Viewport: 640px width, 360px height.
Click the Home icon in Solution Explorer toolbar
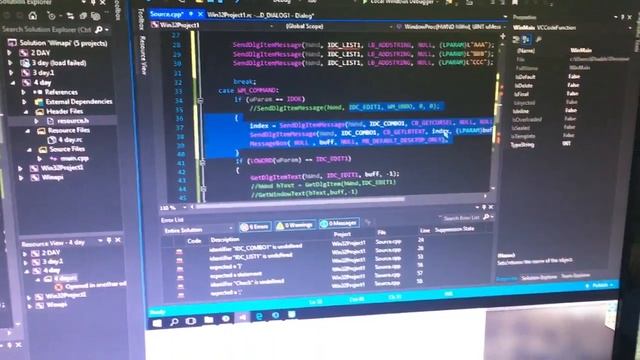click(x=33, y=16)
